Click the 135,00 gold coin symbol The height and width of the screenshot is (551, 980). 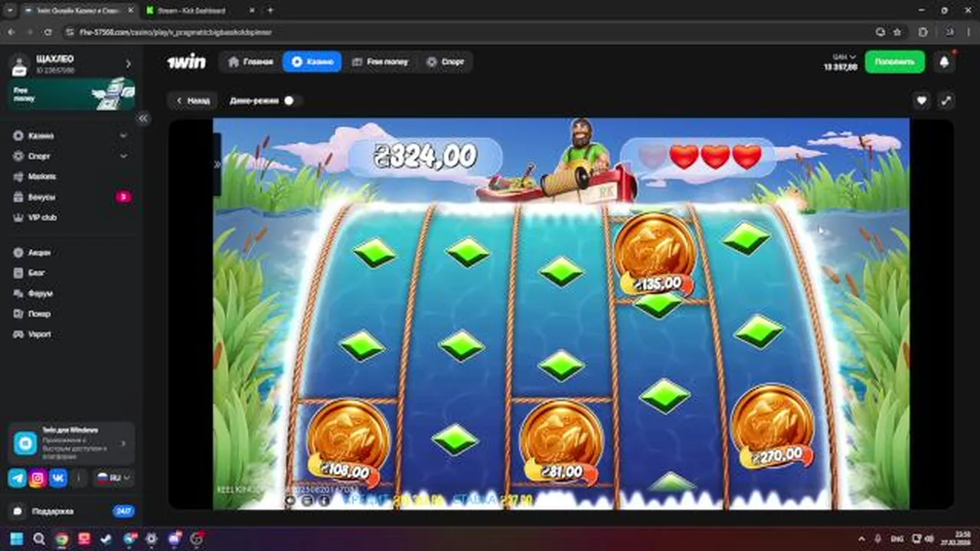coord(655,256)
